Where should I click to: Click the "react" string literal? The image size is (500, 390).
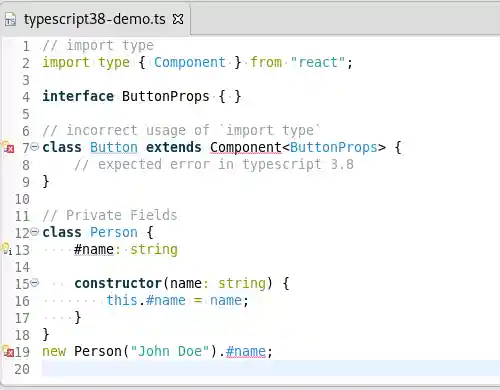[x=318, y=62]
